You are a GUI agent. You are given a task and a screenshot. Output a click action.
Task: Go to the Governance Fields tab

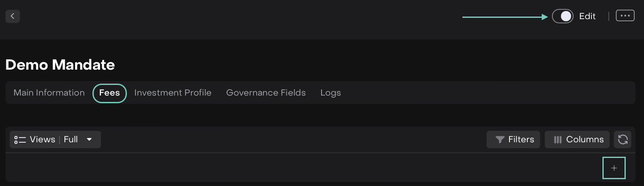266,93
